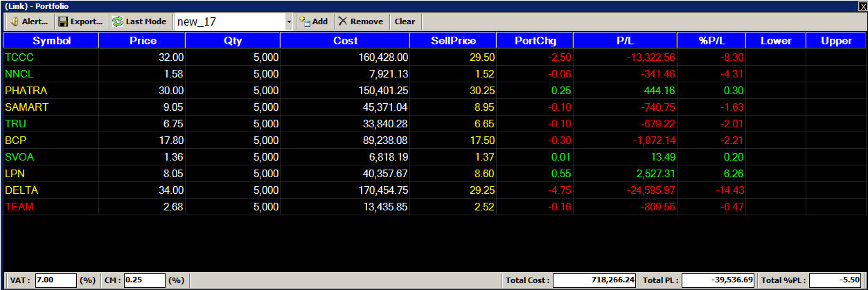The width and height of the screenshot is (868, 290).
Task: Click TCCC sell price 29.50
Action: [x=482, y=57]
